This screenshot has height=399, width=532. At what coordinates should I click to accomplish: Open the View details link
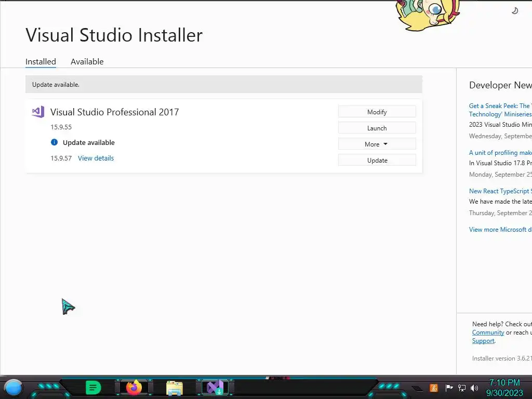(96, 158)
